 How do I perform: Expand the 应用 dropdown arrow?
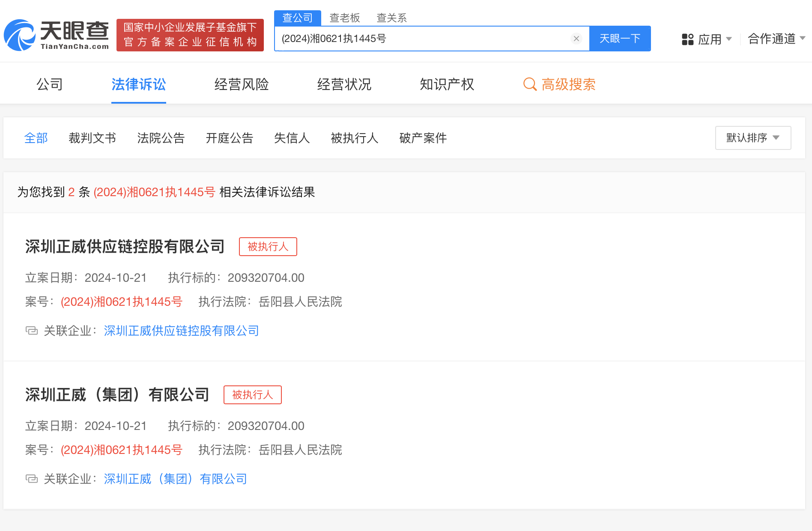(x=729, y=39)
